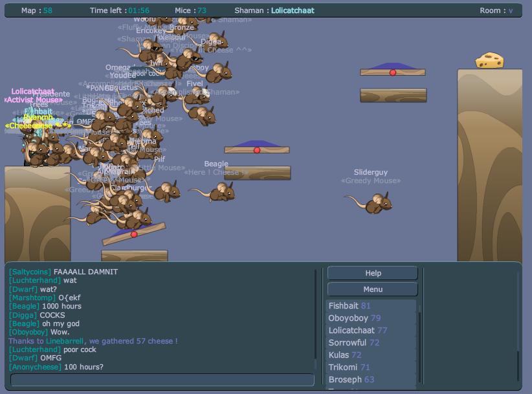
Task: Click Anonycheese's name in the chat log
Action: point(35,367)
